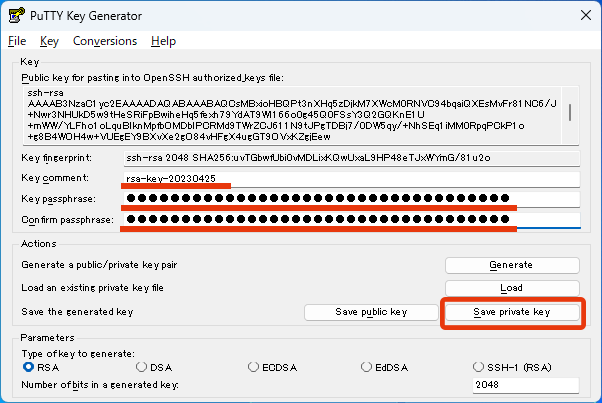Viewport: 602px width, 403px height.
Task: Click the 'Number of bits in a generated key:' label
Action: coord(100,385)
